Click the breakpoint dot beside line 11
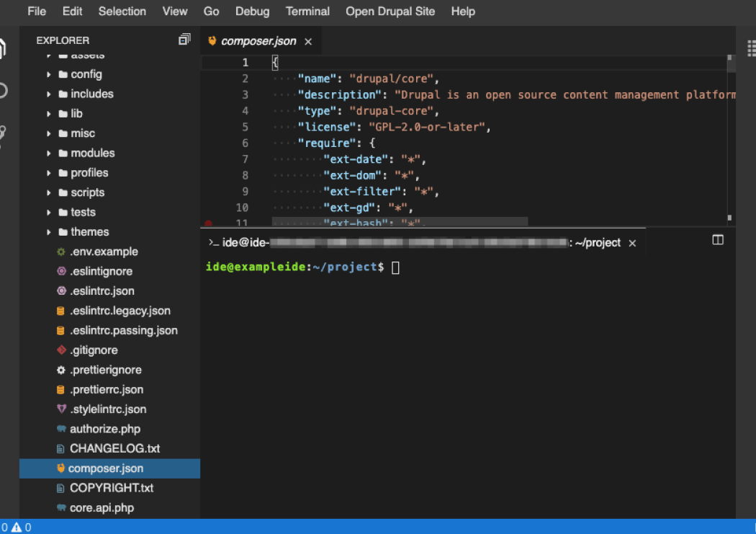756x534 pixels. pos(209,223)
